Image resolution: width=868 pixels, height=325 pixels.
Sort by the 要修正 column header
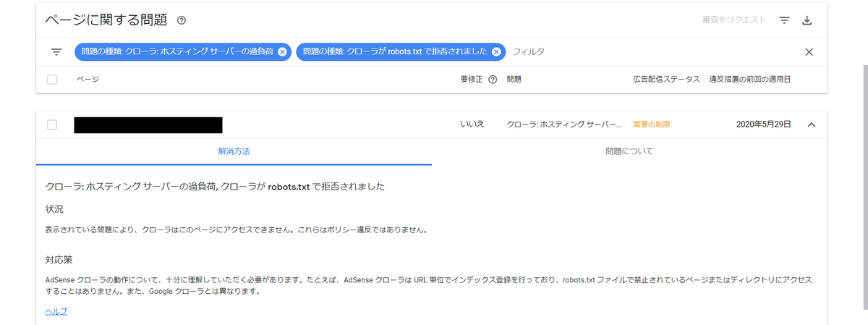(x=472, y=80)
